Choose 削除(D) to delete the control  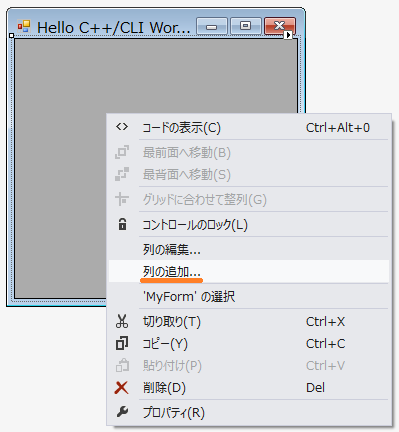point(249,388)
